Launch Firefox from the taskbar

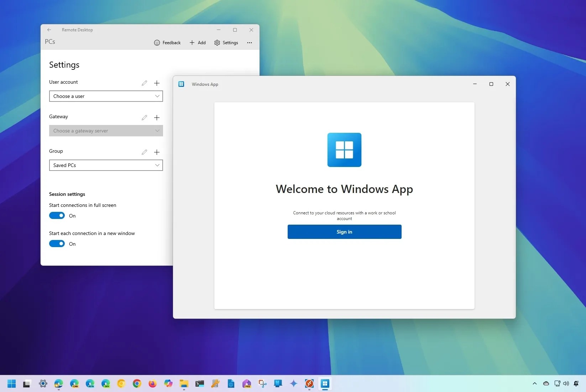click(x=152, y=384)
